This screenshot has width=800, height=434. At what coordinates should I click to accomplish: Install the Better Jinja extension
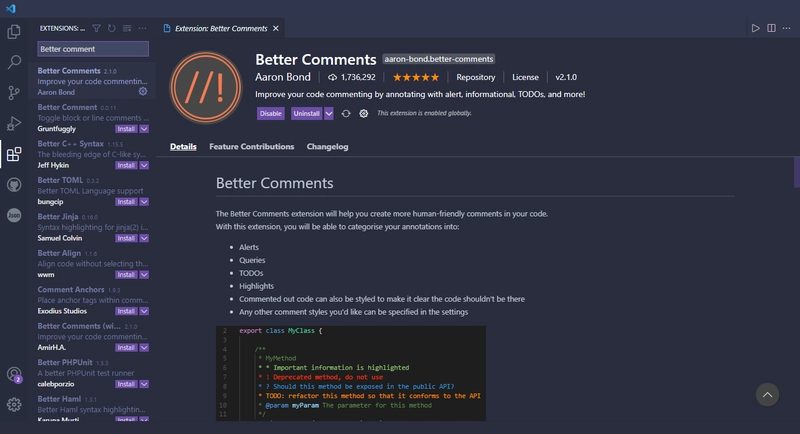126,238
